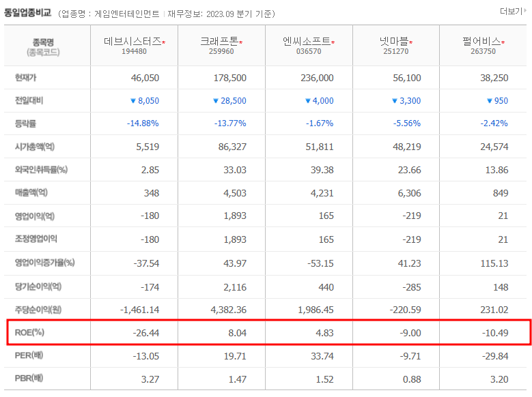
Task: Click the PBR(배) row label
Action: 29,379
